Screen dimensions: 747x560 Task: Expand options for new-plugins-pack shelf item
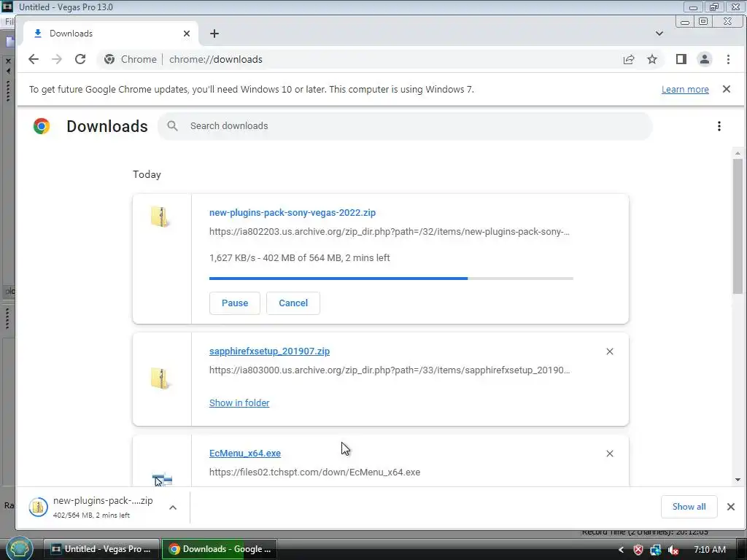[x=173, y=507]
